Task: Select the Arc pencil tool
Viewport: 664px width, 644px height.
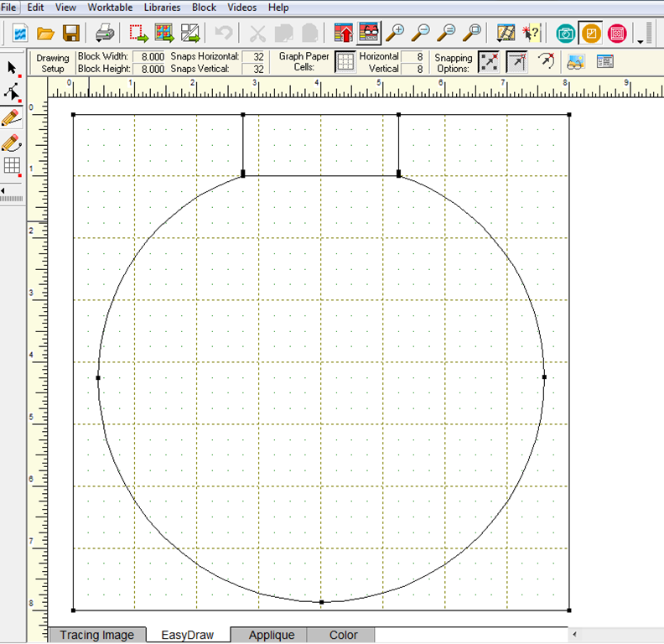Action: coord(12,143)
